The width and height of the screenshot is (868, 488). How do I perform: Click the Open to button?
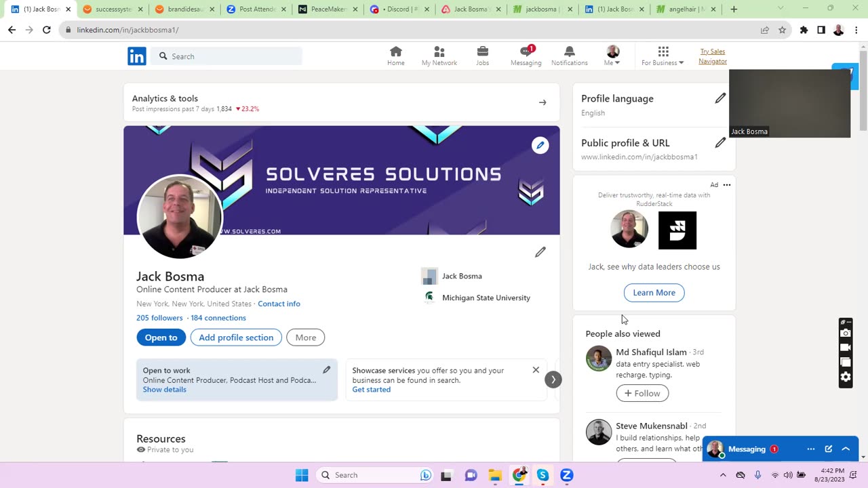pyautogui.click(x=161, y=338)
